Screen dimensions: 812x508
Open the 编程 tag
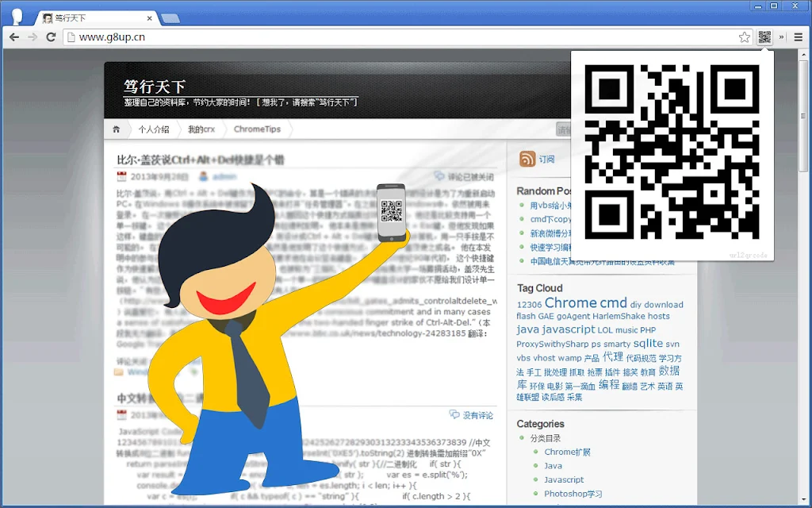[608, 385]
